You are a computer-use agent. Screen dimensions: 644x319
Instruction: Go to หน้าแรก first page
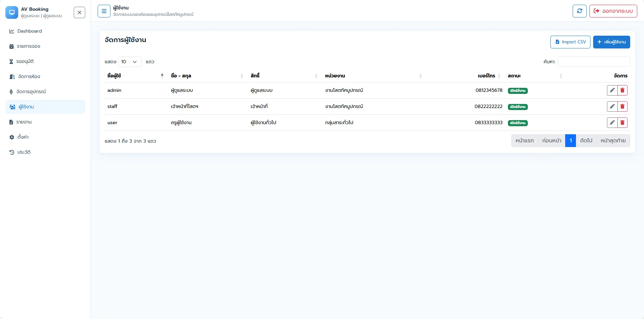524,141
